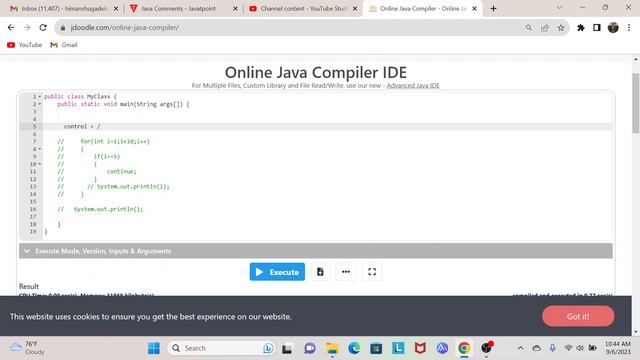The image size is (640, 360).
Task: Collapse the code fold arrow on line 8
Action: point(40,149)
